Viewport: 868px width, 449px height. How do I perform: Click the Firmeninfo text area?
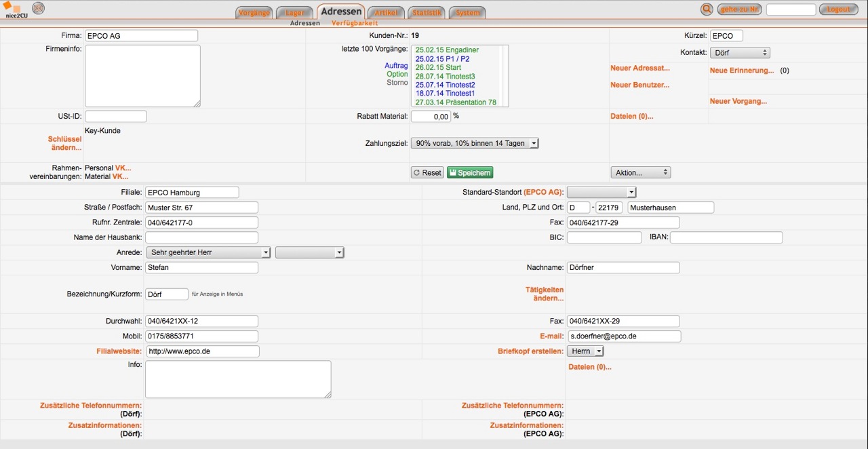pos(142,76)
